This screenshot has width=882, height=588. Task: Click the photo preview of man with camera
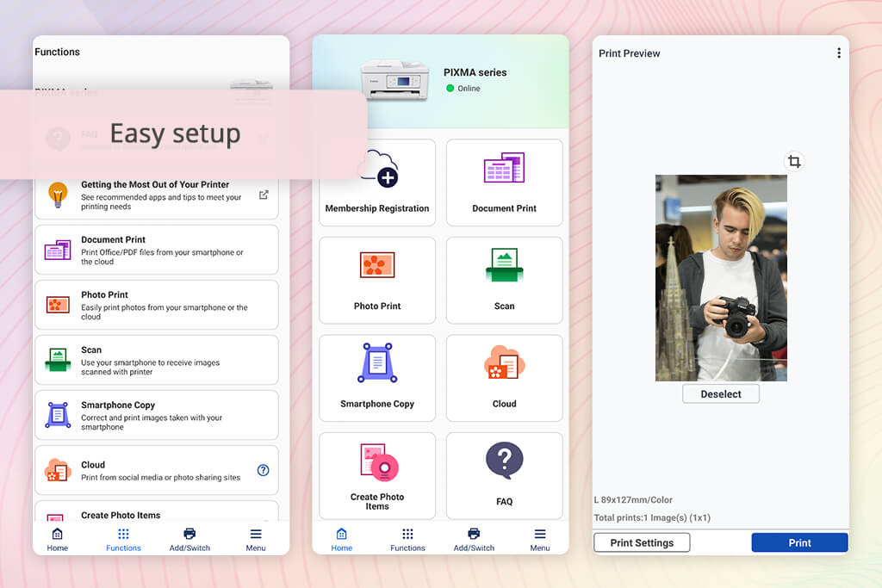point(721,278)
